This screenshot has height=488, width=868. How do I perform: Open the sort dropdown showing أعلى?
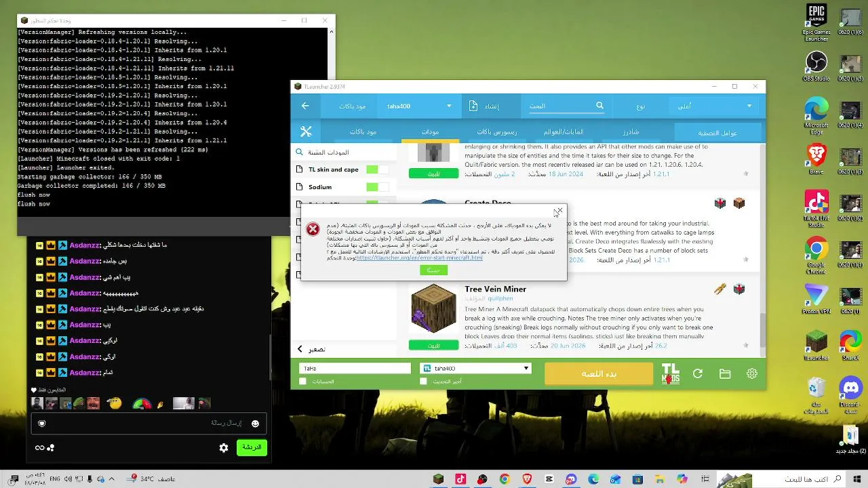tap(715, 106)
